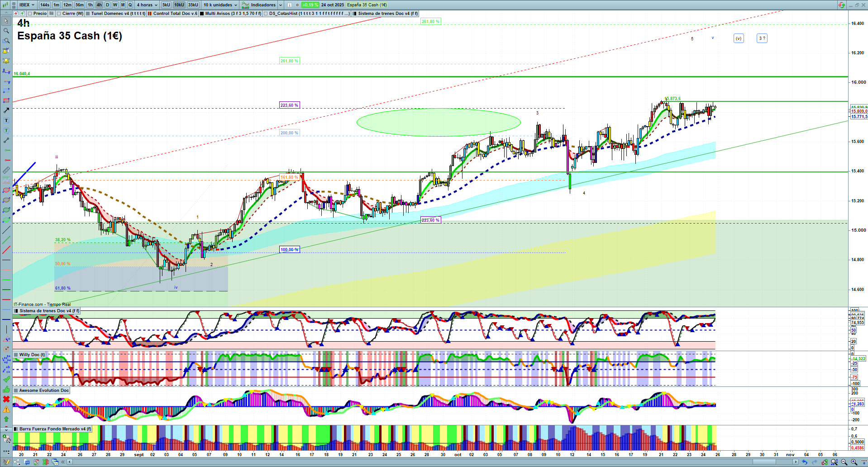Select the 4h timeframe

(99, 5)
